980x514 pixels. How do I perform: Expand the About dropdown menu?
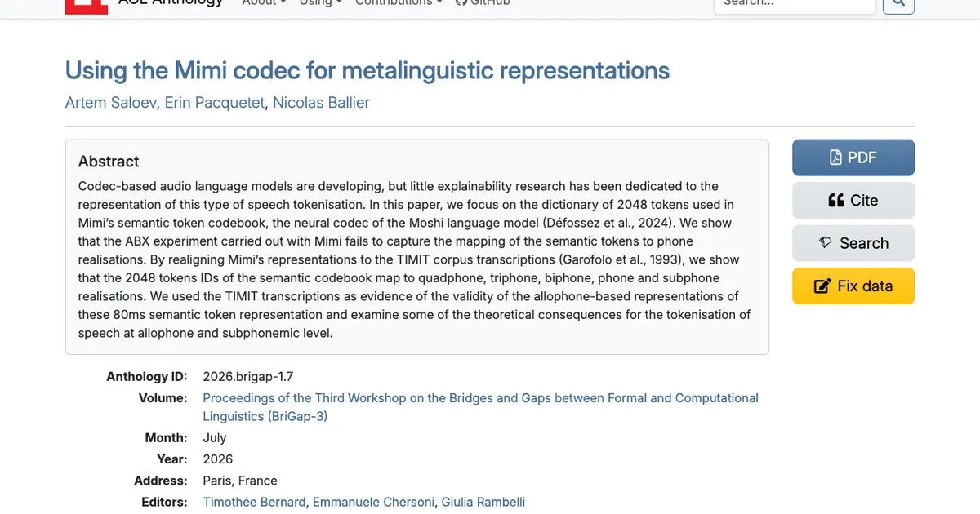[x=264, y=3]
